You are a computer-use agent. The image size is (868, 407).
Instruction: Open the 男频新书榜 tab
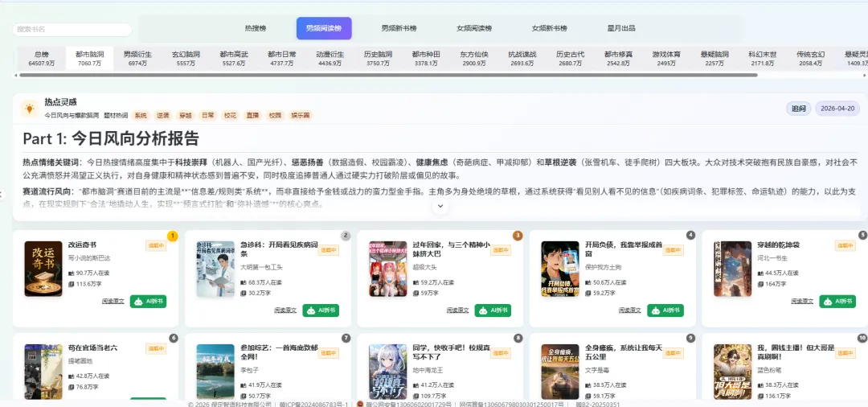point(399,28)
